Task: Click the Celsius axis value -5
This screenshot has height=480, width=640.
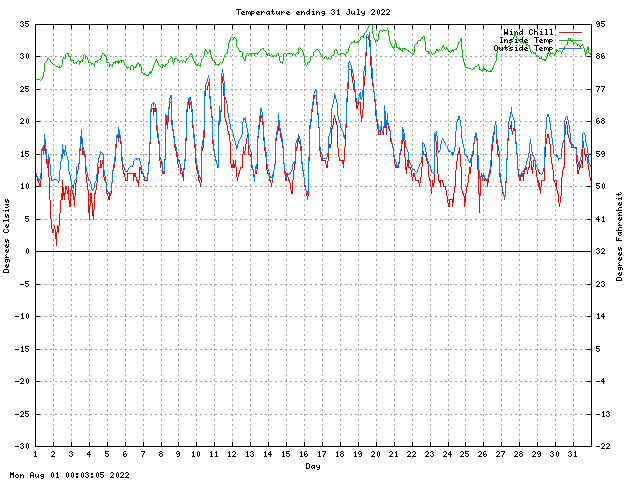Action: [24, 284]
